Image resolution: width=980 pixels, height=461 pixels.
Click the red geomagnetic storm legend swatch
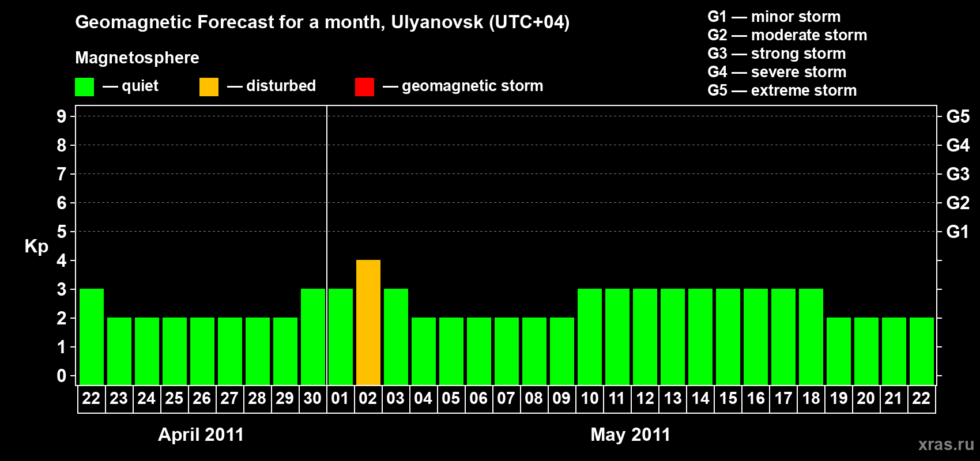[x=364, y=87]
